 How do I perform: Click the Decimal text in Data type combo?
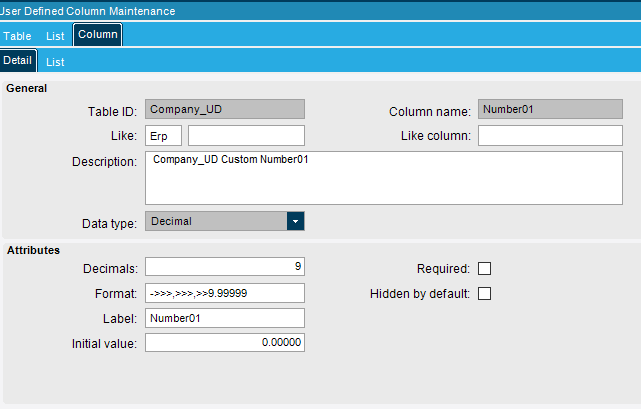(x=171, y=221)
